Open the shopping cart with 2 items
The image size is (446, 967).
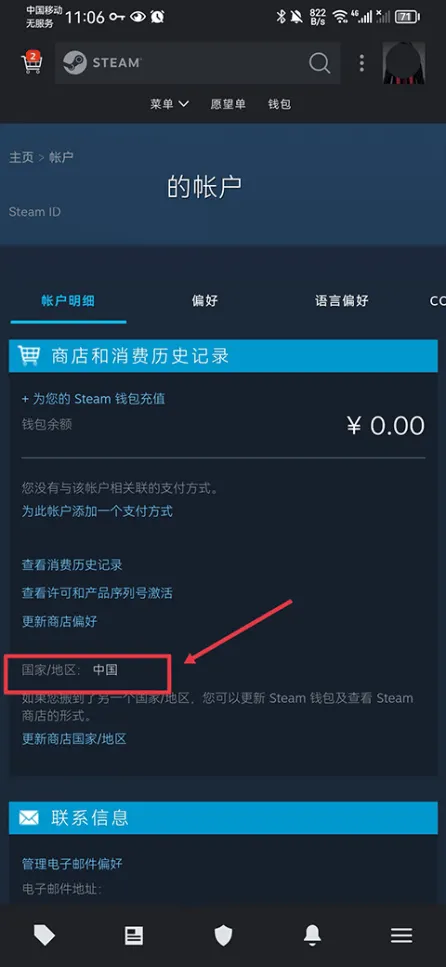pyautogui.click(x=31, y=62)
